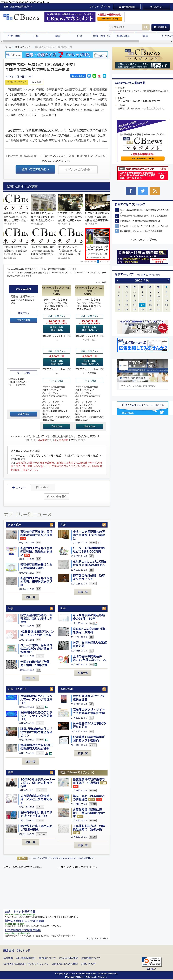Open the Facebook page icon in sidebar
The image size is (173, 980).
(130, 191)
